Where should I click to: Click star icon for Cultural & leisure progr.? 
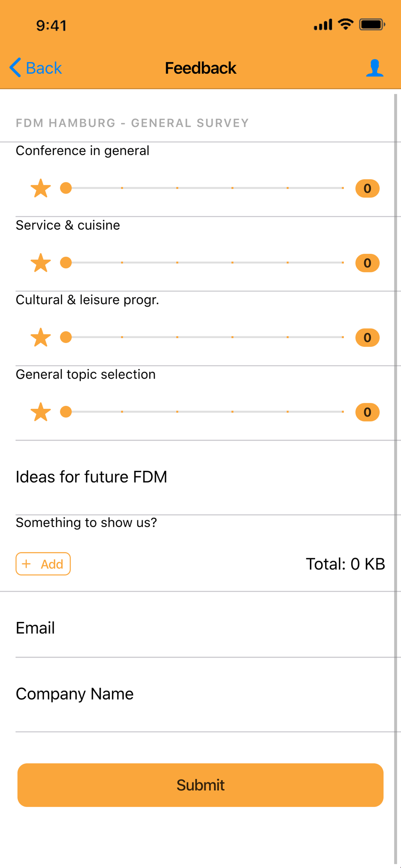click(x=41, y=338)
